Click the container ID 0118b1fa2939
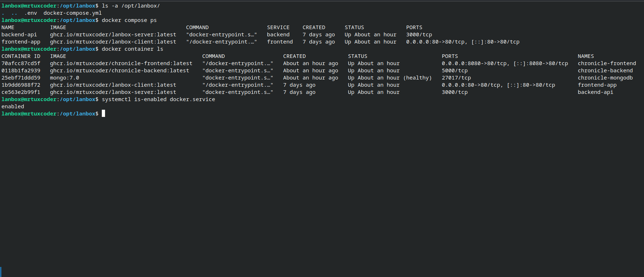Viewport: 644px width, 277px height. 21,71
